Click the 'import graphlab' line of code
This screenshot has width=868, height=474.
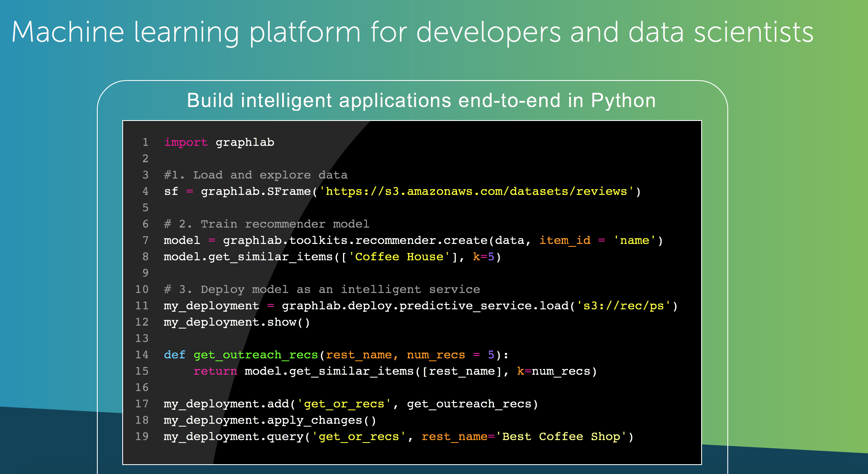coord(219,142)
